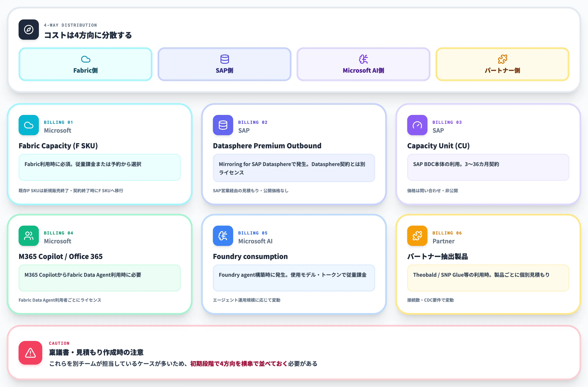Click the note エージェント運用規模に応じて変動

(246, 300)
